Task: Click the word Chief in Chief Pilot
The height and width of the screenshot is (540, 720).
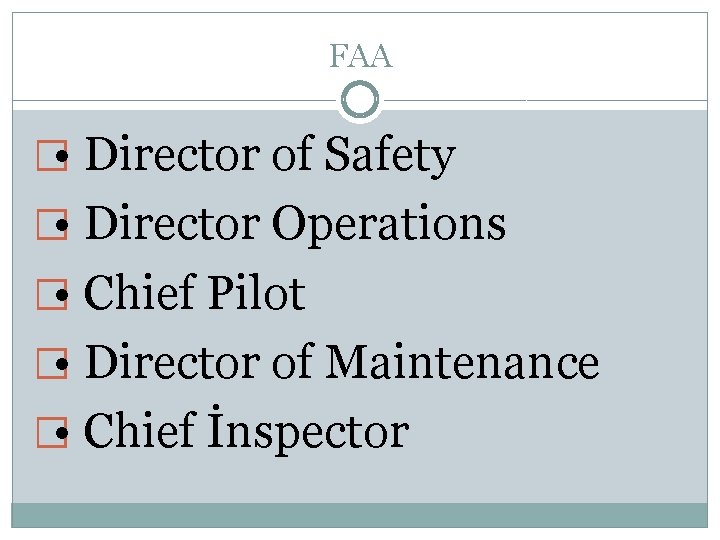Action: (140, 294)
